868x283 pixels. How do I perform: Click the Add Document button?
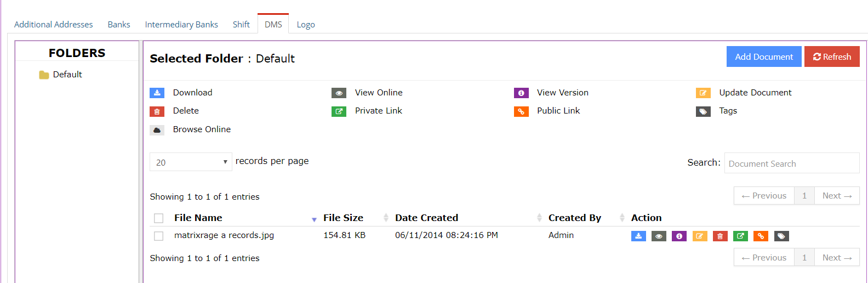(764, 56)
